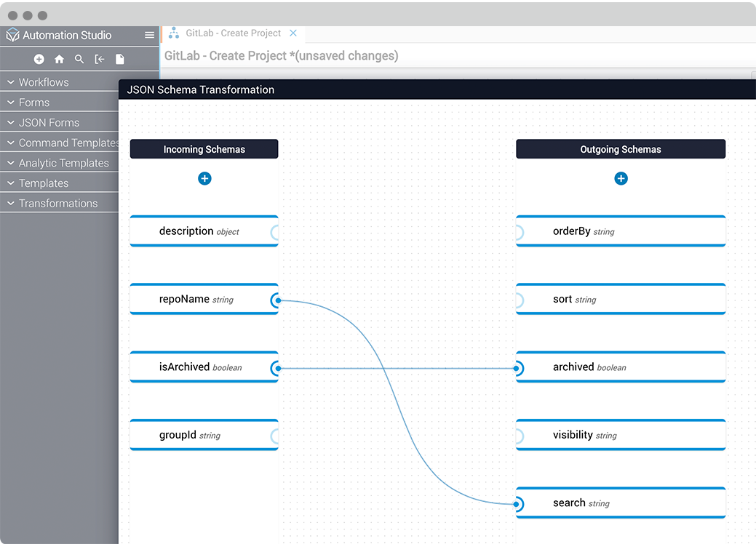Image resolution: width=756 pixels, height=544 pixels.
Task: Click the search node input connector
Action: 518,504
